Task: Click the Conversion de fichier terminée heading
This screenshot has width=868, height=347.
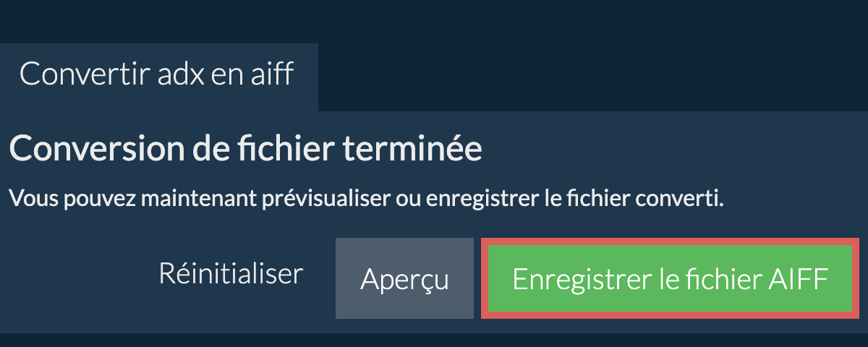Action: click(x=245, y=150)
